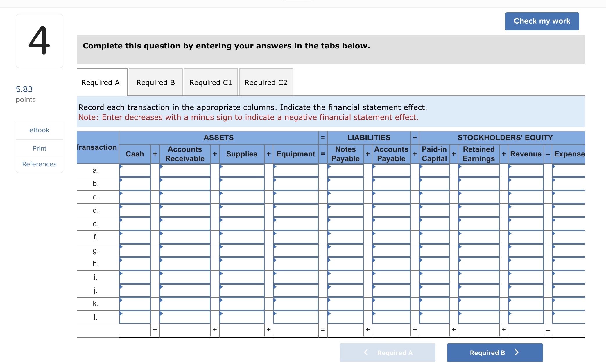
Task: Open the Notes Payable dropdown for transaction e
Action: [345, 224]
